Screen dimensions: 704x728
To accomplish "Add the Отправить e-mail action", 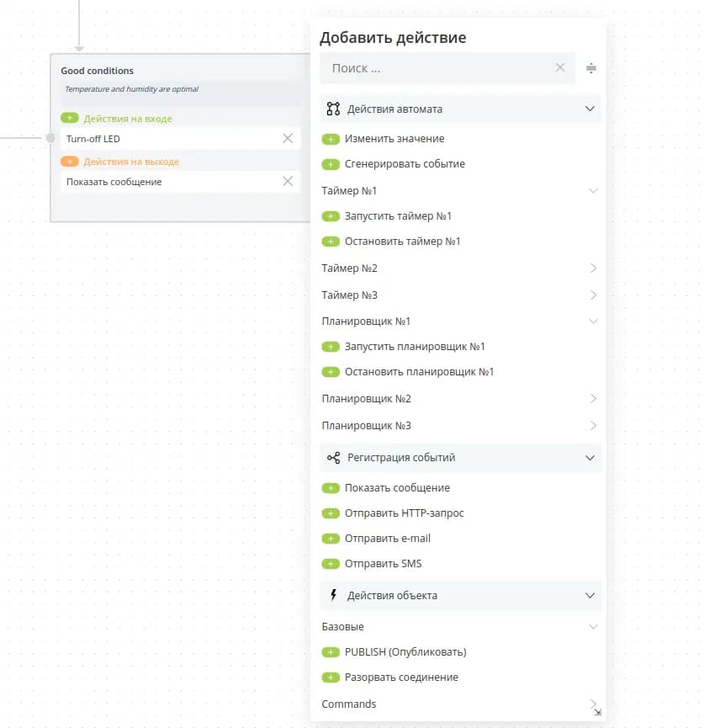I will pyautogui.click(x=331, y=539).
